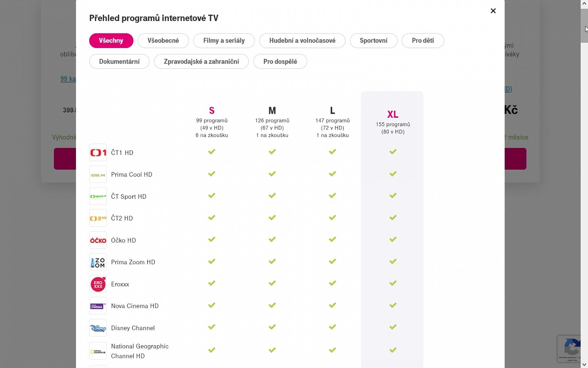Click the Disney Channel logo icon

pyautogui.click(x=98, y=328)
